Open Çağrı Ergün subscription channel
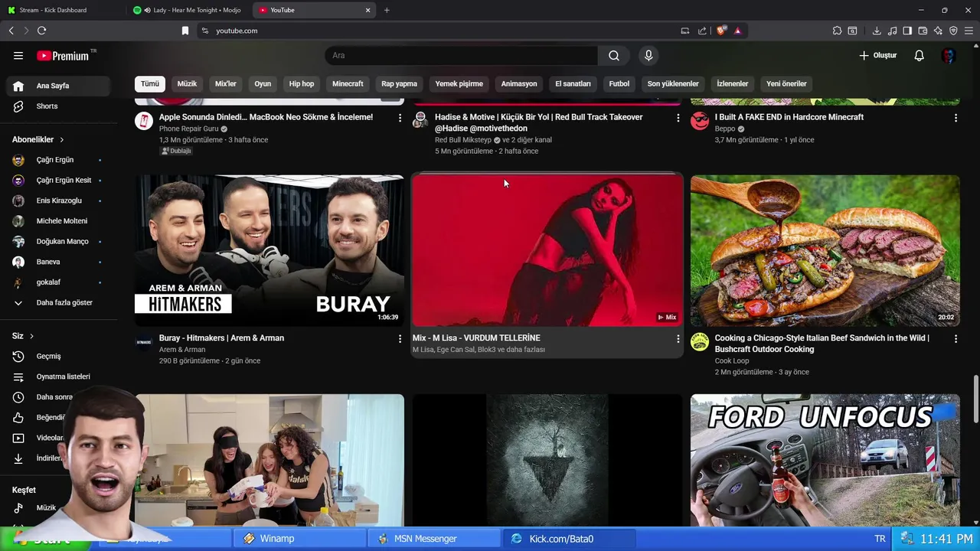The width and height of the screenshot is (980, 551). click(x=59, y=160)
